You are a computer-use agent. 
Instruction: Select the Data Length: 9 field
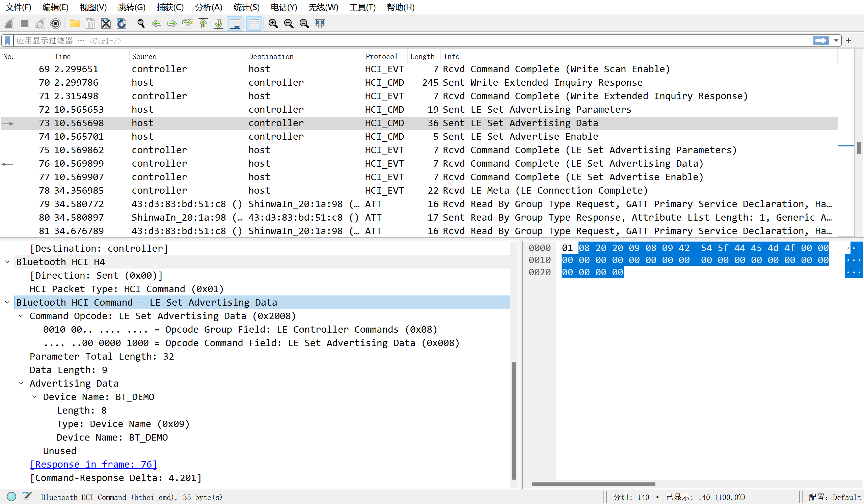point(68,370)
